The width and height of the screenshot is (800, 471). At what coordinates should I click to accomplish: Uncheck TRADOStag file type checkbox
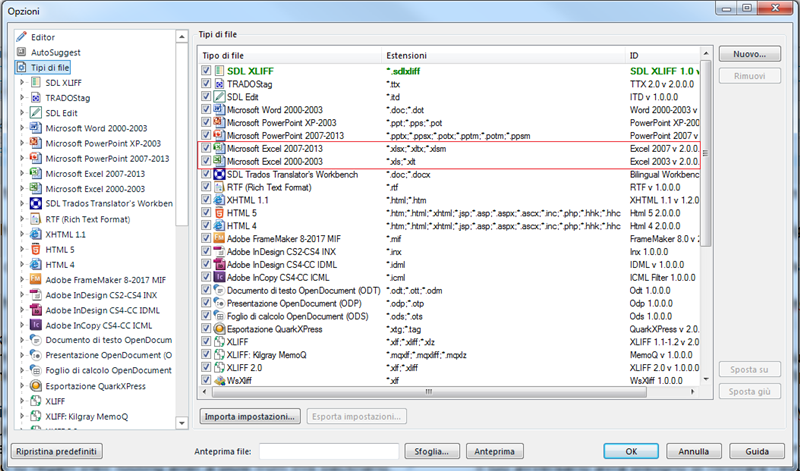click(206, 84)
